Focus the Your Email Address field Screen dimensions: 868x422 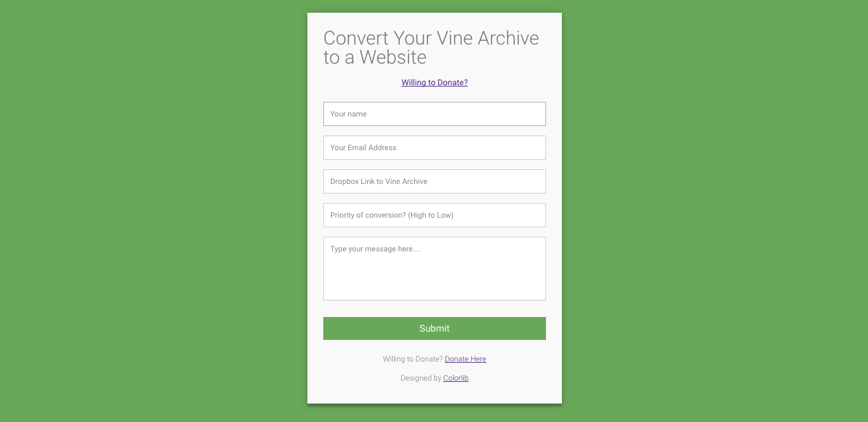[x=434, y=148]
